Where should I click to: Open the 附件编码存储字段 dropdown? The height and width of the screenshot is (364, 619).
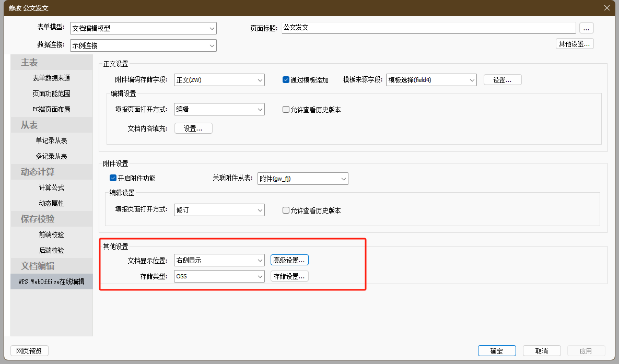click(x=219, y=80)
